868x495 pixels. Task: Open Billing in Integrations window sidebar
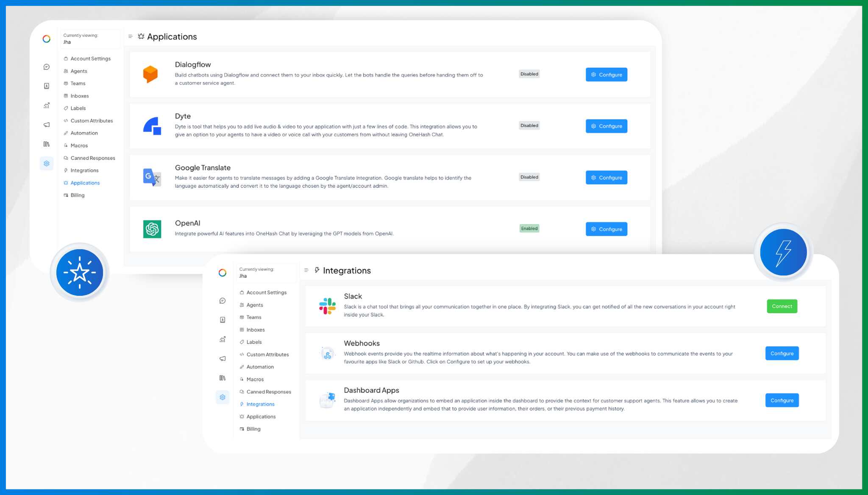(250, 429)
